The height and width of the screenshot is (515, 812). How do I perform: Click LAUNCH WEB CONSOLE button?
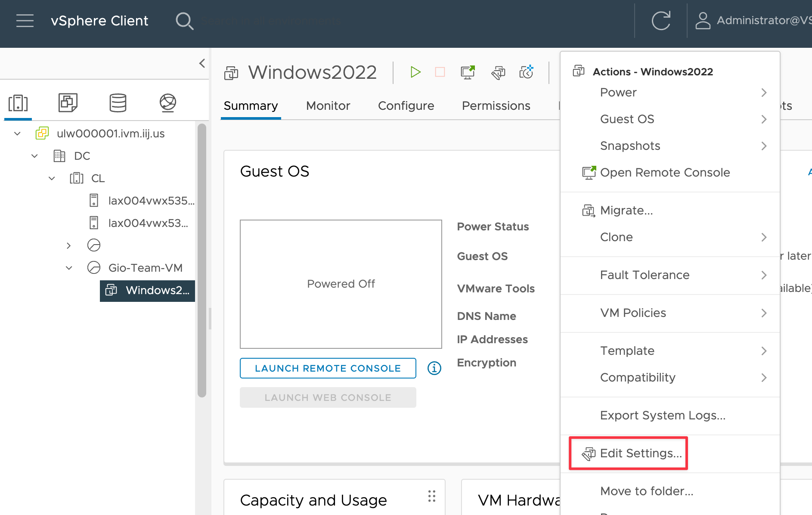pos(328,397)
